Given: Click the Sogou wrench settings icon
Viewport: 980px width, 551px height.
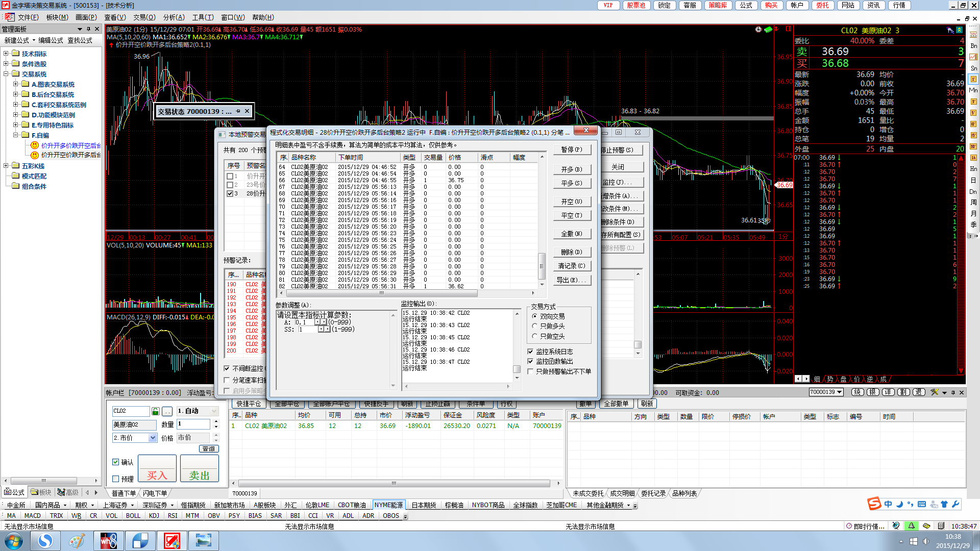Looking at the screenshot, I should point(955,504).
